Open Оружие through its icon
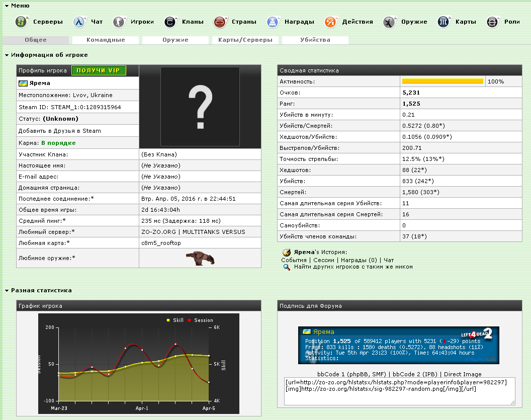The height and width of the screenshot is (420, 531). click(389, 22)
